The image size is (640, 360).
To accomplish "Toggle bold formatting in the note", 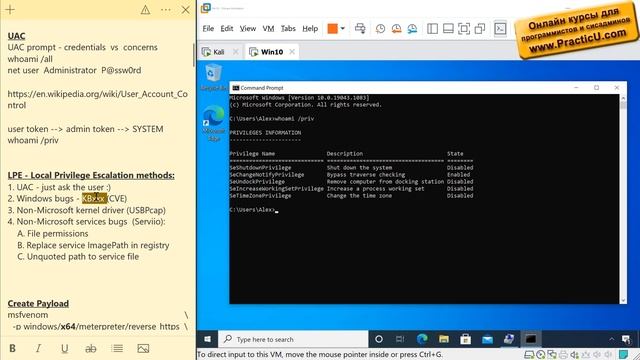I will 12,348.
